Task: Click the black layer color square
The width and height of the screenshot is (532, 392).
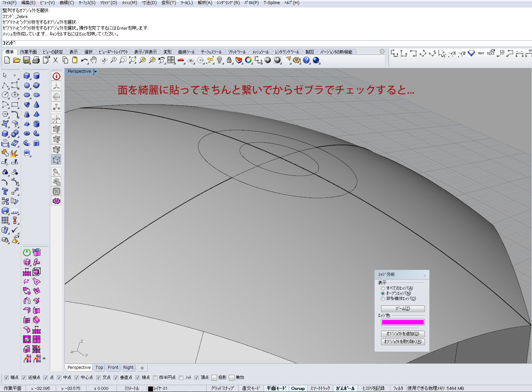Action: 151,389
